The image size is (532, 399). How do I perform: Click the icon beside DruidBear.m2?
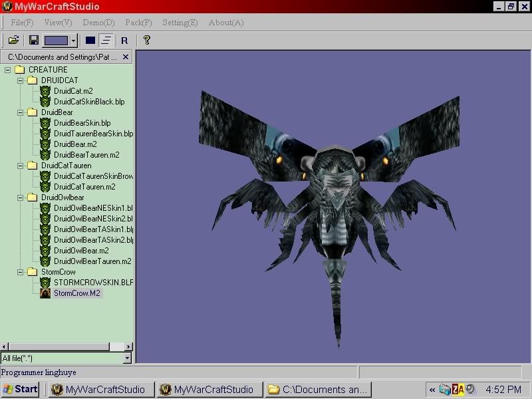click(x=45, y=144)
